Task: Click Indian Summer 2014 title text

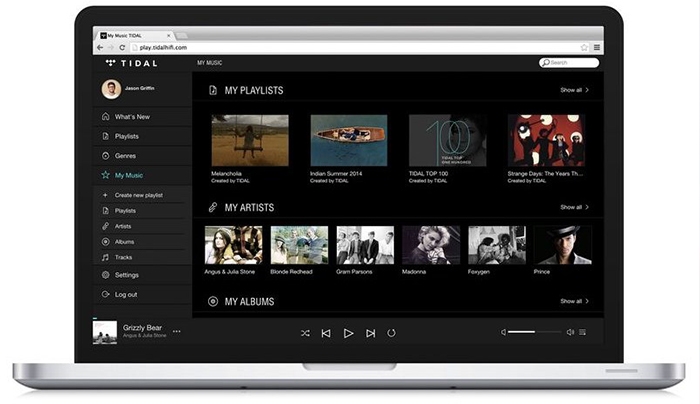Action: [x=336, y=174]
